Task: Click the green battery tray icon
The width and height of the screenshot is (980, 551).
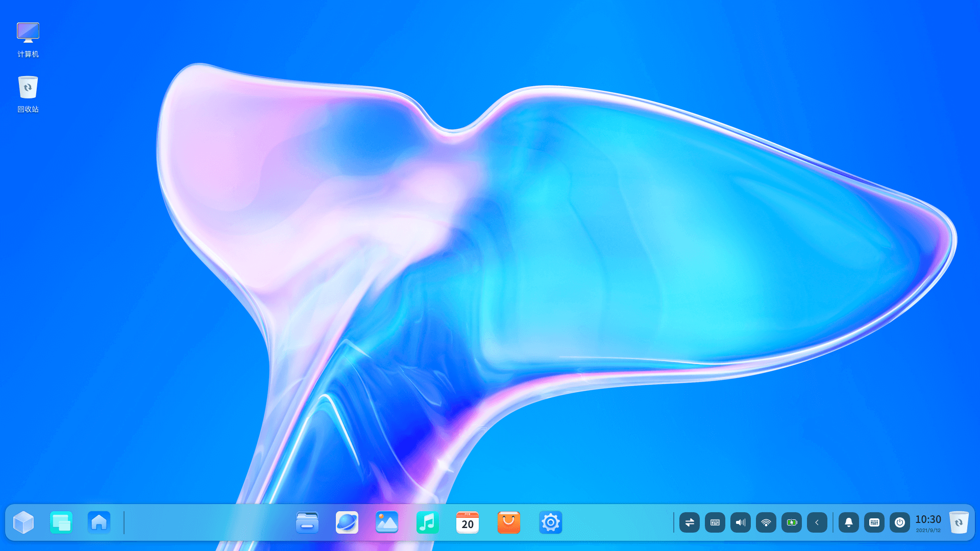Action: [x=792, y=522]
